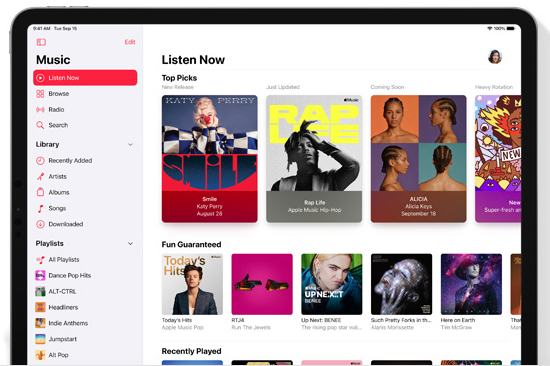Open Search magnifier icon
The width and height of the screenshot is (550, 366).
coord(40,125)
